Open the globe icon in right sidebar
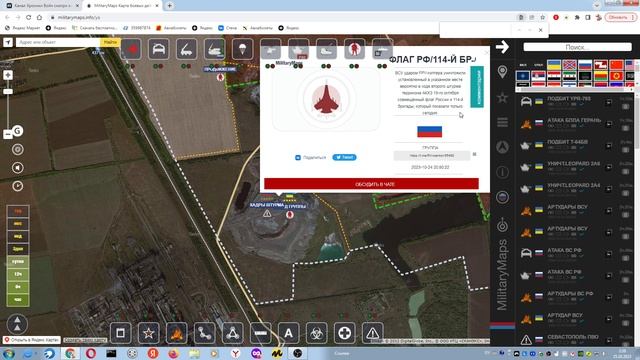 (x=502, y=197)
